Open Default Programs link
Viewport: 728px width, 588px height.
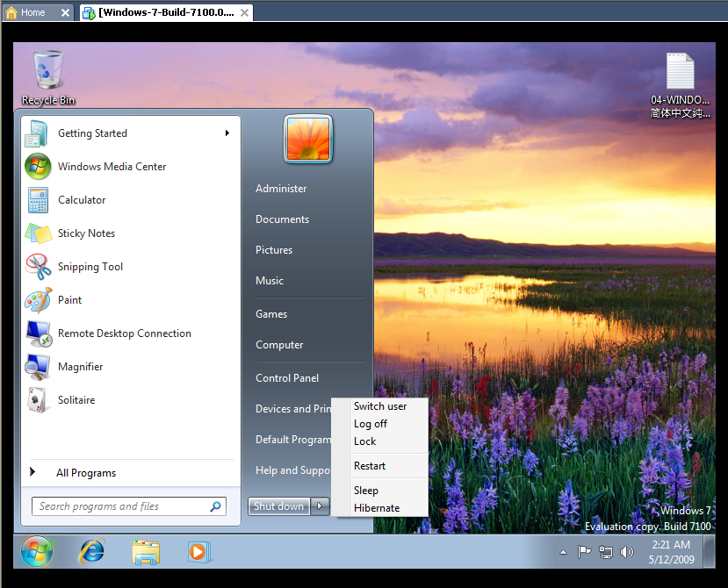[293, 440]
